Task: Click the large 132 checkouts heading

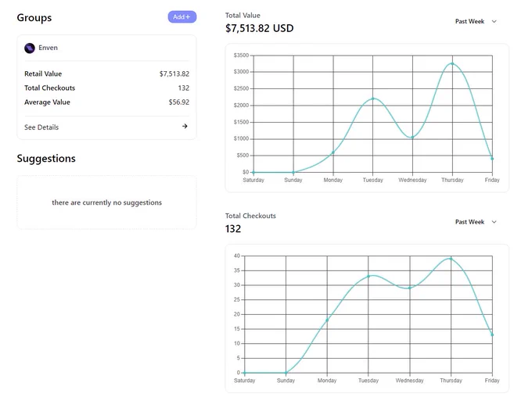Action: click(x=233, y=229)
